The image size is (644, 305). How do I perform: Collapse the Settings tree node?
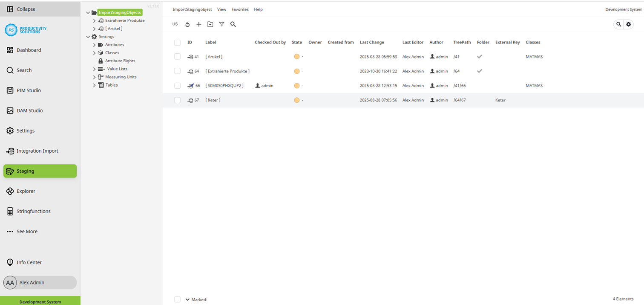pos(88,36)
